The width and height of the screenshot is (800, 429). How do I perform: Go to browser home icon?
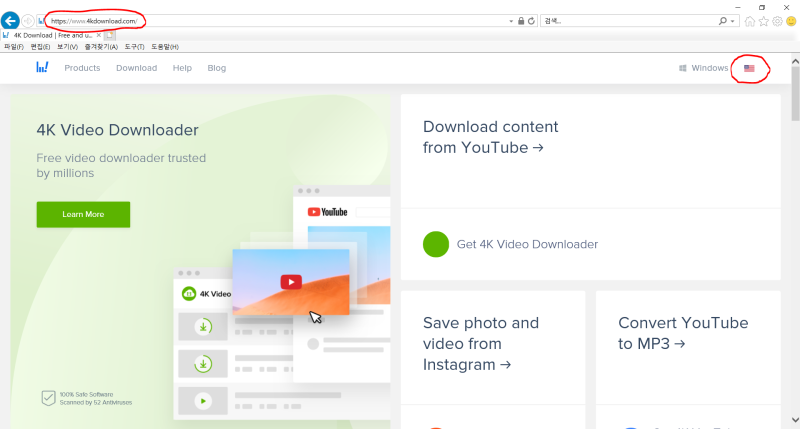coord(749,21)
